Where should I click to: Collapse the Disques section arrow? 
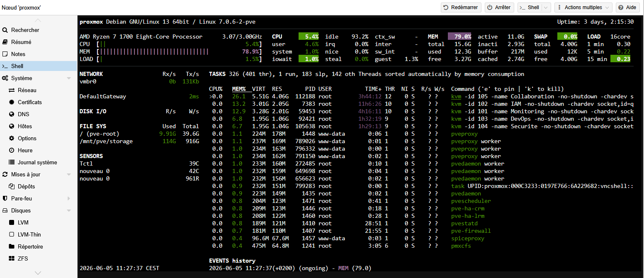[x=69, y=210]
